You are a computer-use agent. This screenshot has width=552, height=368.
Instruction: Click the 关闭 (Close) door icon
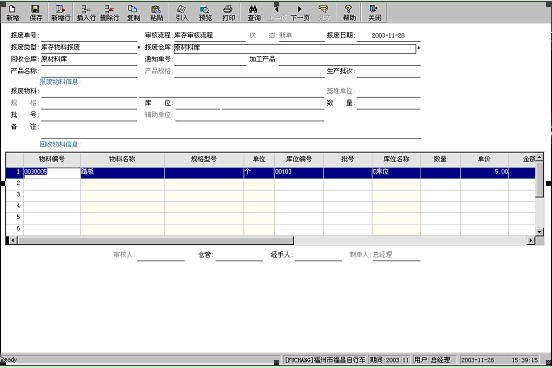click(x=374, y=13)
